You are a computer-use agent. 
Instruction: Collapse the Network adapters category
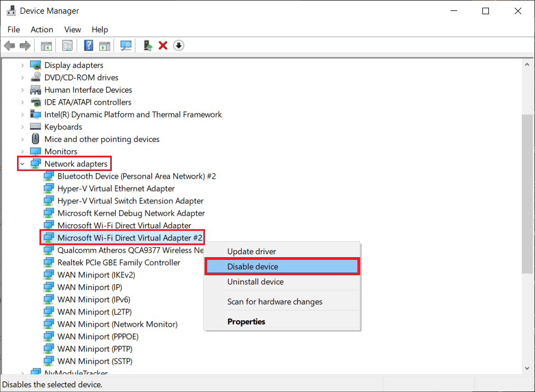(22, 163)
